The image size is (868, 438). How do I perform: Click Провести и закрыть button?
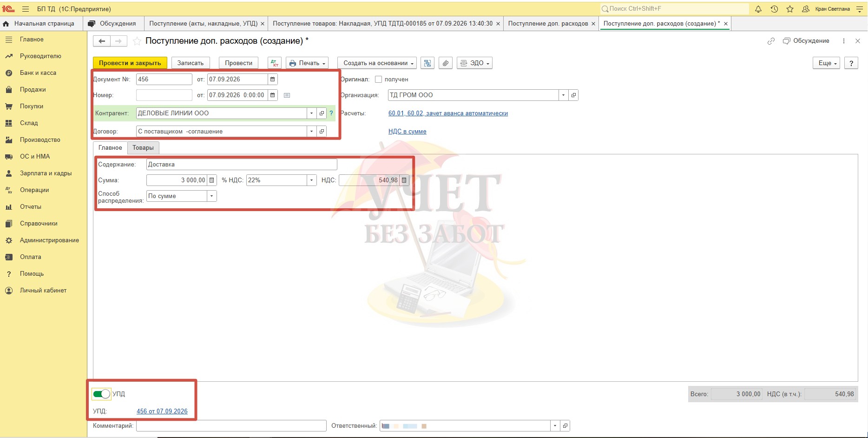click(130, 63)
